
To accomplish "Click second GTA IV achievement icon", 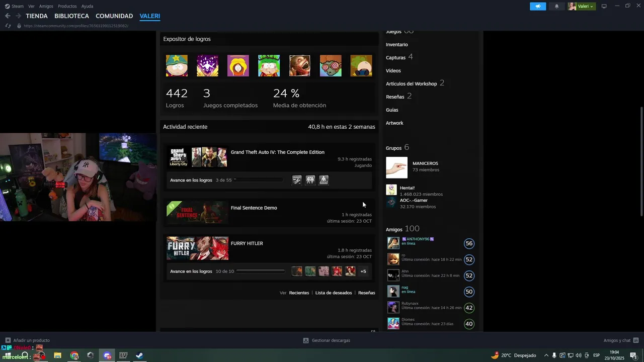I will tap(310, 179).
